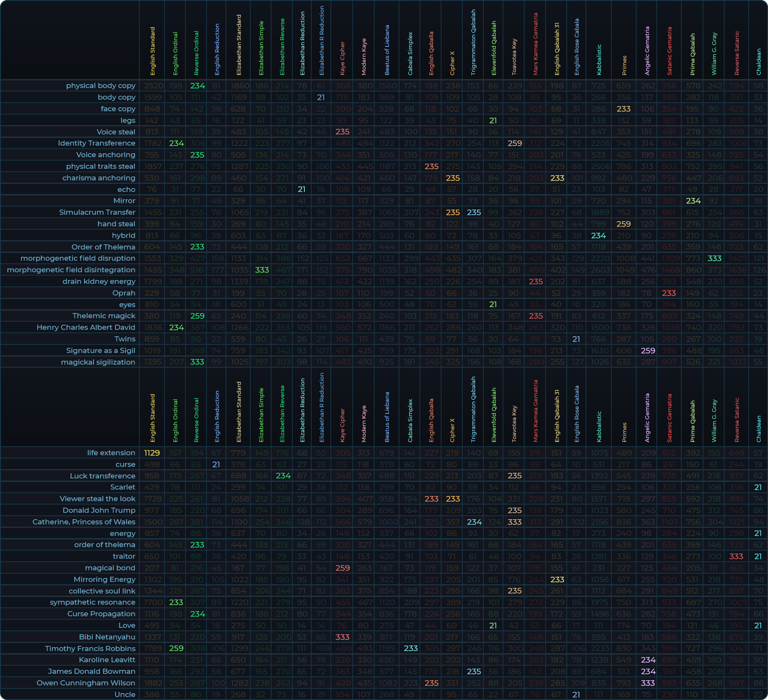The height and width of the screenshot is (700, 768).
Task: Click highlighted 333 in Bibi Netanyahu row
Action: click(x=342, y=637)
